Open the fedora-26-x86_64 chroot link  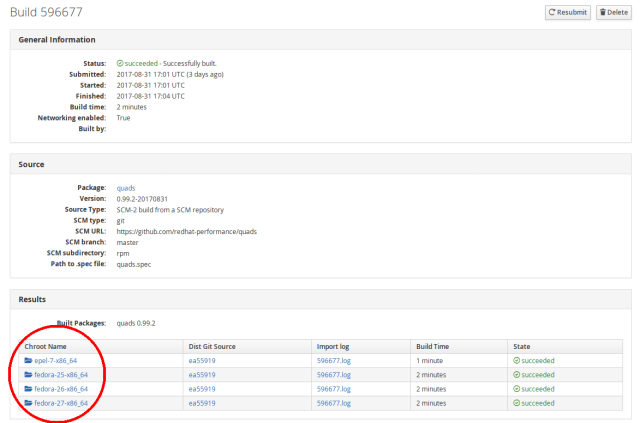tap(61, 388)
